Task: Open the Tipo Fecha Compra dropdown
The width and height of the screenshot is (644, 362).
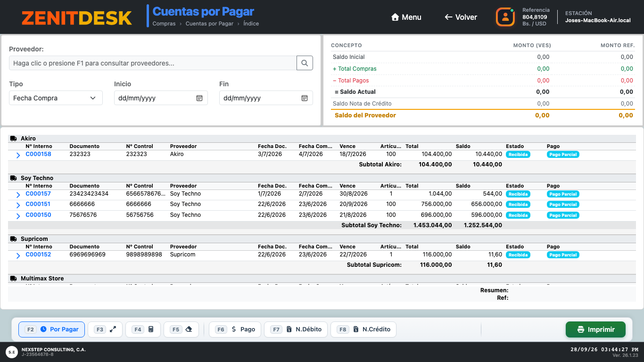Action: point(56,98)
